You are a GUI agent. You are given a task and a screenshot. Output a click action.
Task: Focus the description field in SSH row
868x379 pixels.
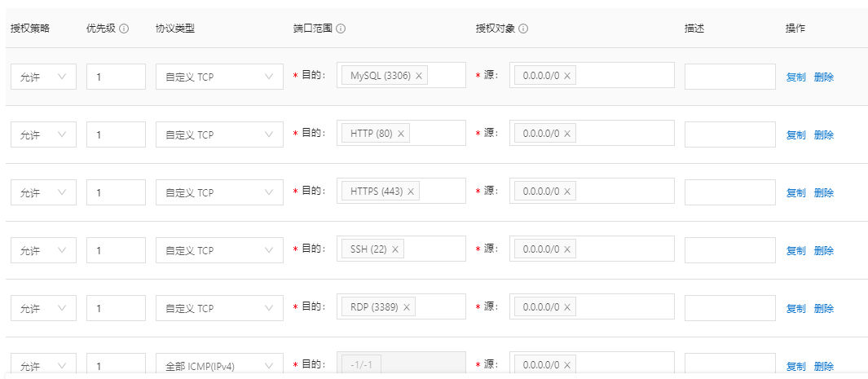[x=730, y=250]
